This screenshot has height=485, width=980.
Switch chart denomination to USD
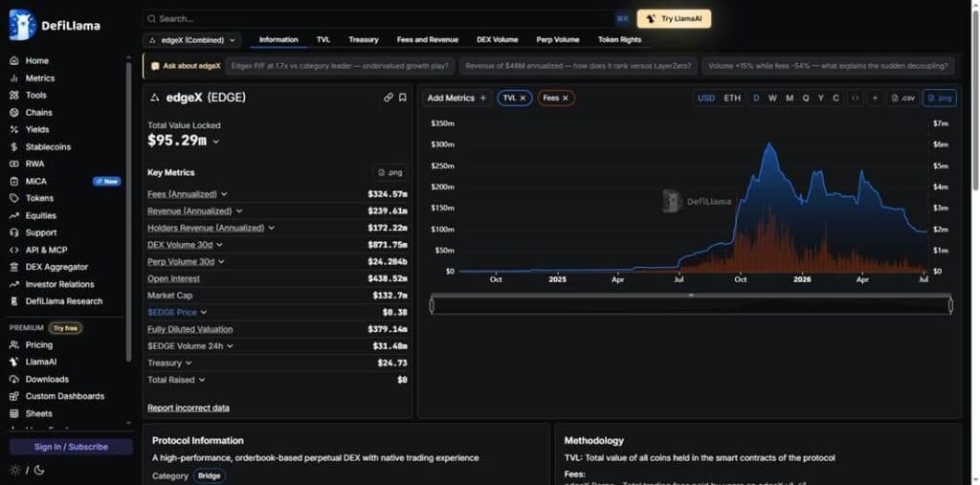pyautogui.click(x=706, y=99)
